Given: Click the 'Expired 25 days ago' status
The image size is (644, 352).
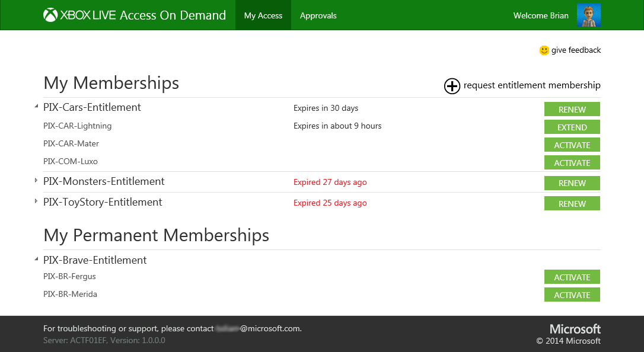Looking at the screenshot, I should pos(330,203).
